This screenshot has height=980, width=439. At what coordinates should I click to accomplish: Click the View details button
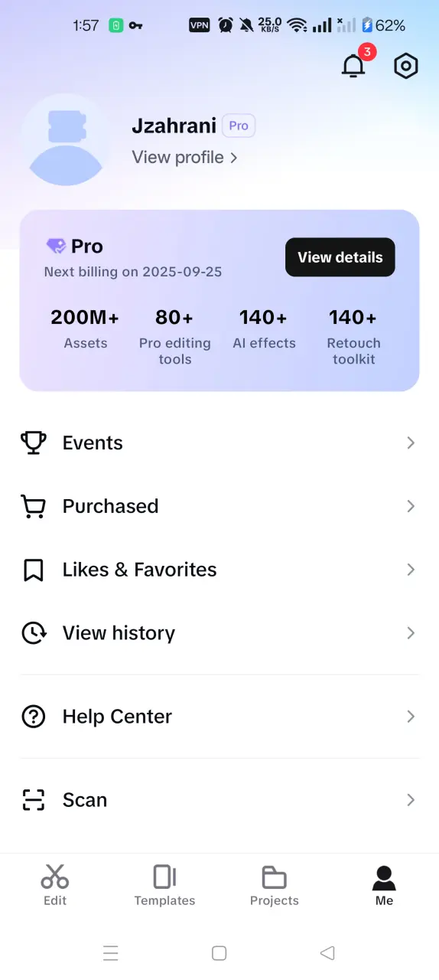tap(340, 257)
